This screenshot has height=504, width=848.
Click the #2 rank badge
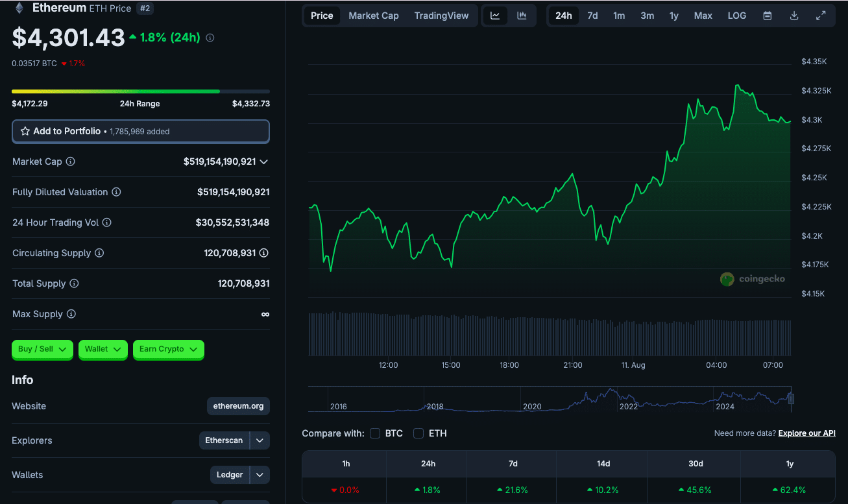point(145,8)
